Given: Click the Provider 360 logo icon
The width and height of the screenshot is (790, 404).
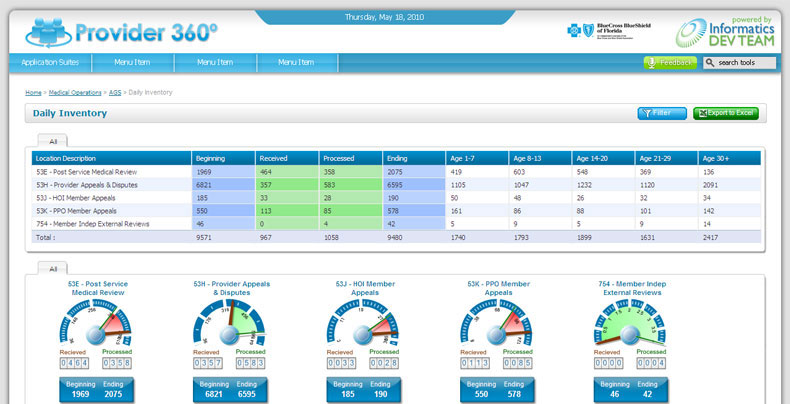Looking at the screenshot, I should pos(48,32).
